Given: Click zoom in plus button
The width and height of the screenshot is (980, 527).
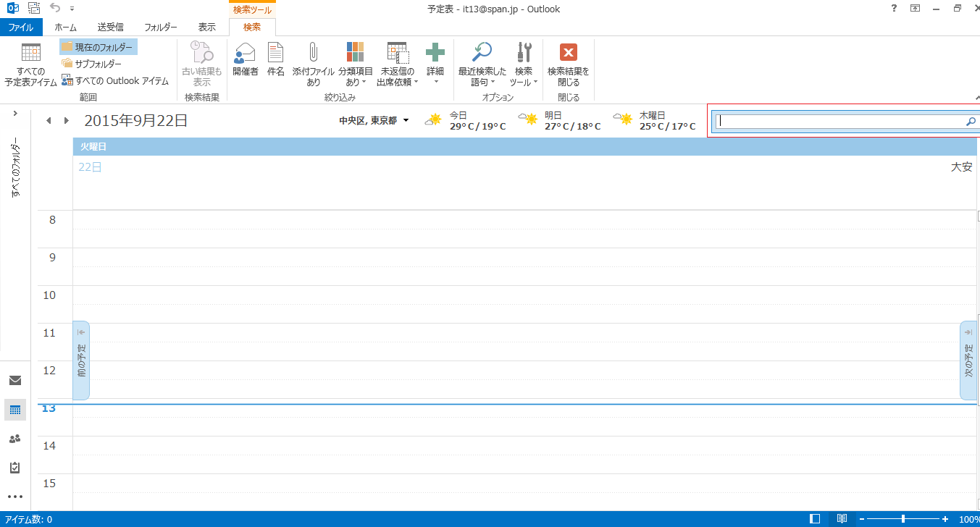Looking at the screenshot, I should (945, 519).
